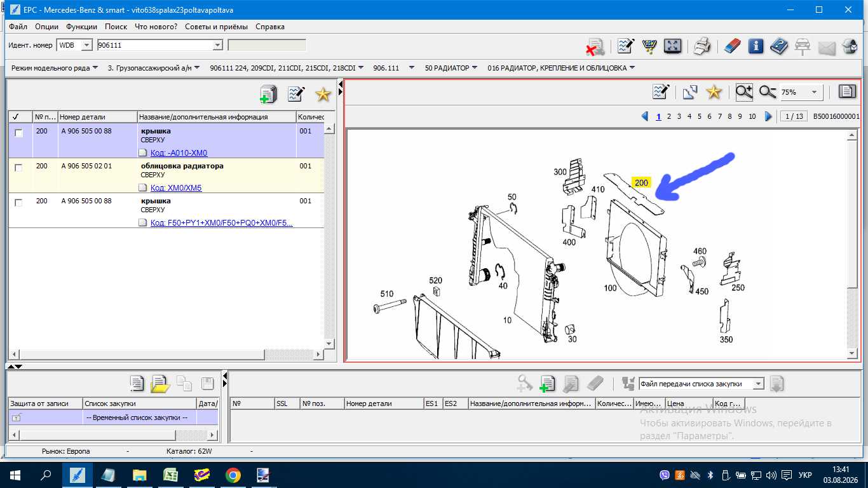Image resolution: width=868 pixels, height=488 pixels.
Task: Open the shopping cart icon
Action: click(649, 46)
